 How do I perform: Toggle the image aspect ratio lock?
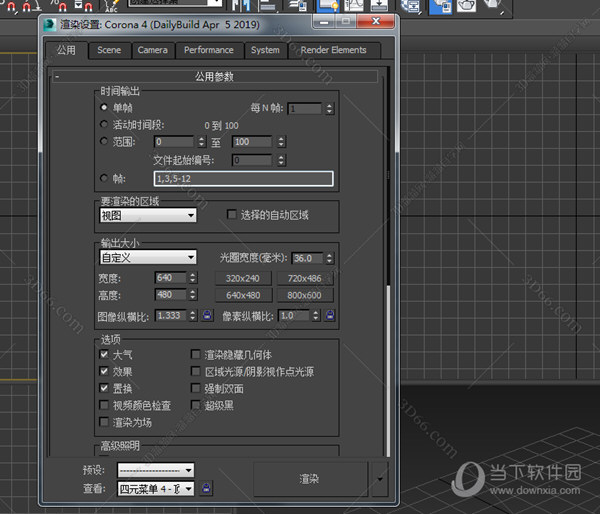pos(207,315)
